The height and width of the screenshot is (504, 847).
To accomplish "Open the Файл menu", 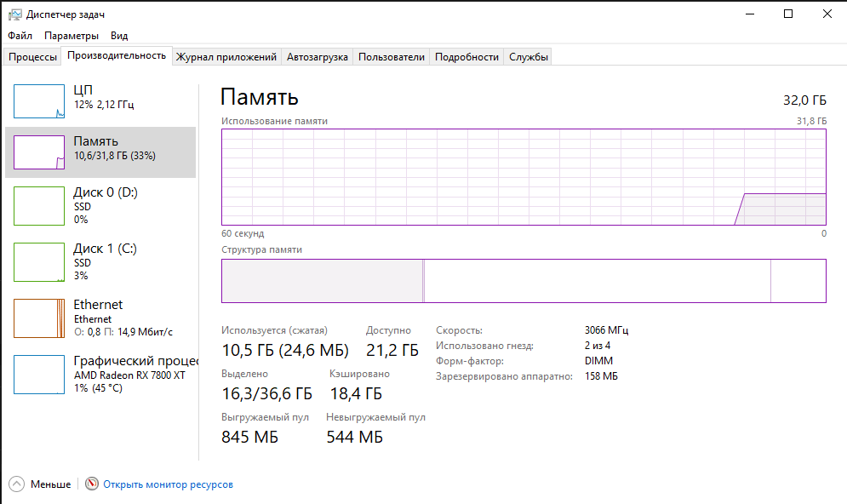I will coord(20,36).
